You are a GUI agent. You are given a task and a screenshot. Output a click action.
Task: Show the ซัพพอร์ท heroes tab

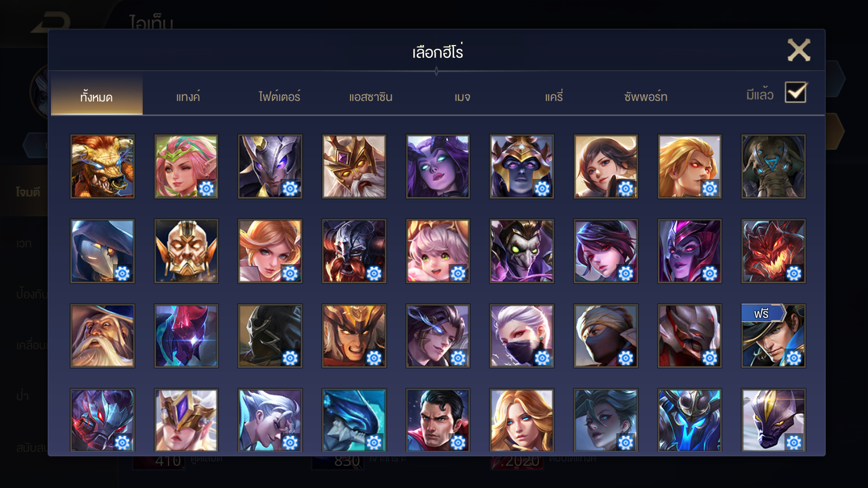646,97
